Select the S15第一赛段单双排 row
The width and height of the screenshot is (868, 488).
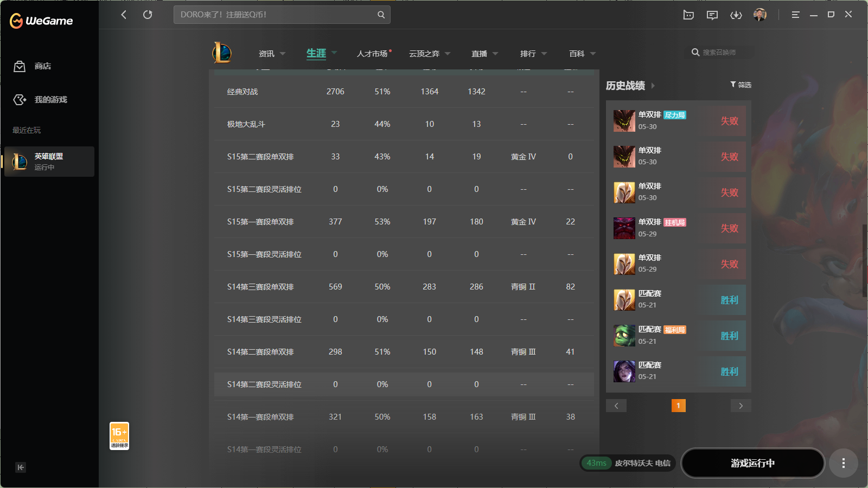(404, 222)
